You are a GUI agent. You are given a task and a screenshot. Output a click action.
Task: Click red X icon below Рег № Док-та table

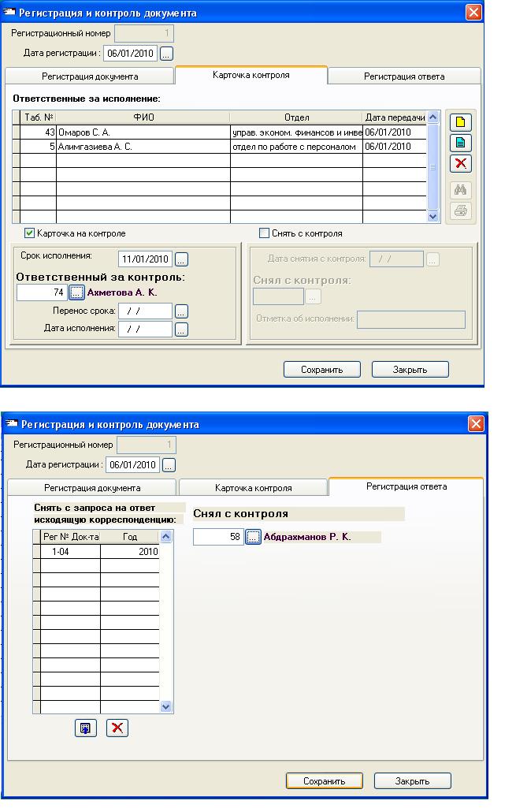point(117,728)
